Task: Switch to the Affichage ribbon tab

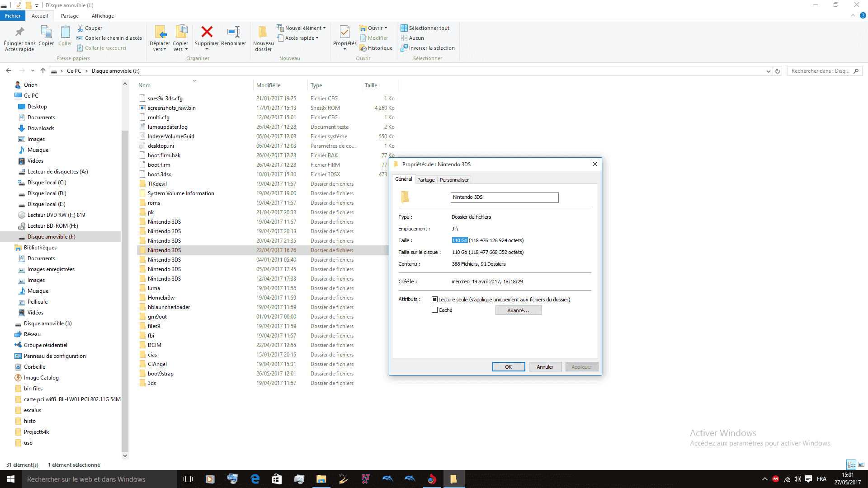Action: (103, 16)
